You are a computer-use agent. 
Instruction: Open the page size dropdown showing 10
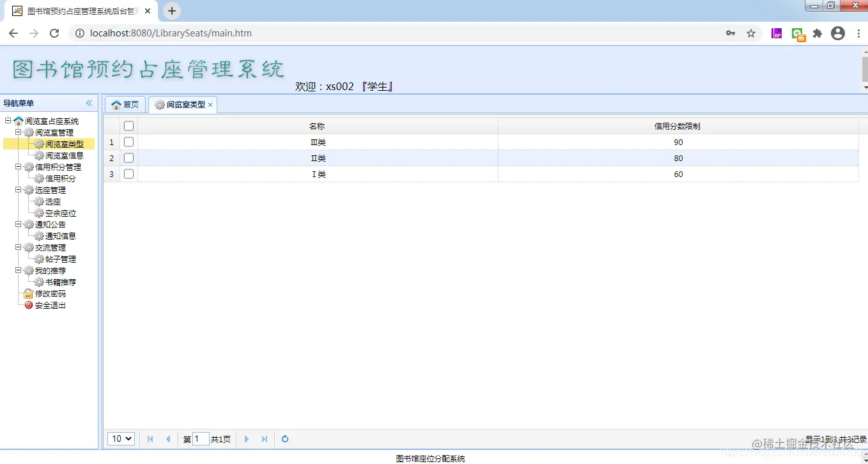click(121, 439)
